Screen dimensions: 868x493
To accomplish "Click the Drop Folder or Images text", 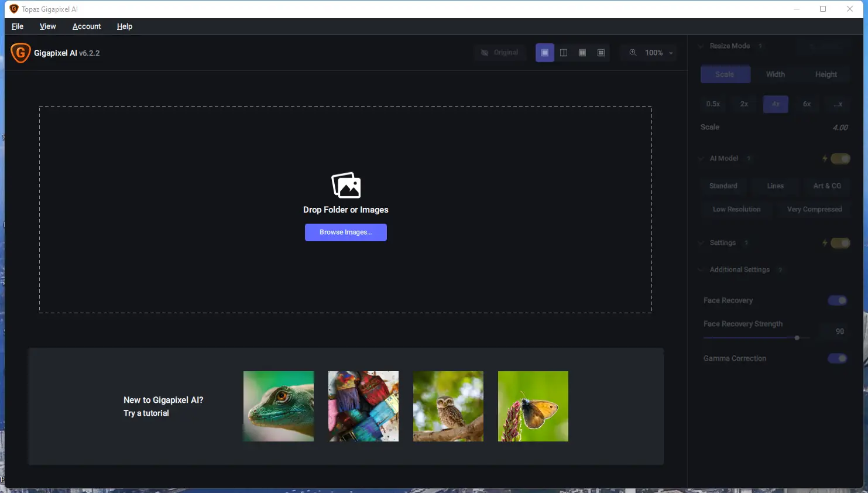I will tap(346, 210).
